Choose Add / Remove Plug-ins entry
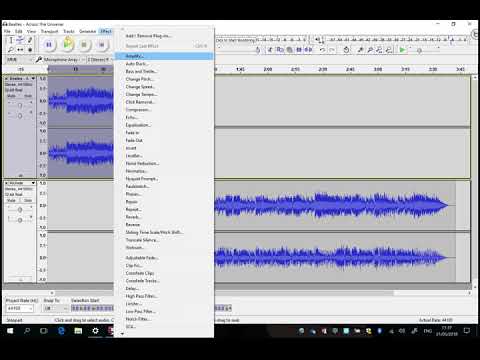Screen dimensions: 480x360 [x=164, y=36]
